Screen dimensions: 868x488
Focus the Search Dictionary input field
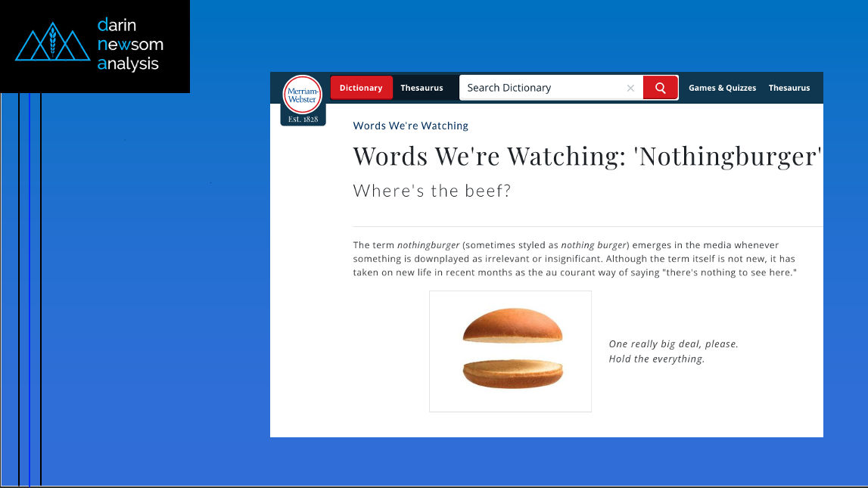(x=541, y=88)
